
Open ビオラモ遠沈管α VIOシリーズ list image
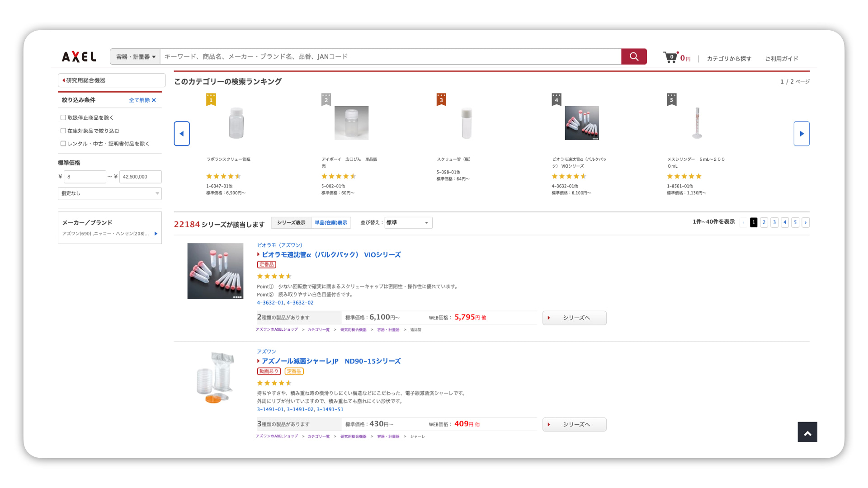click(x=215, y=271)
